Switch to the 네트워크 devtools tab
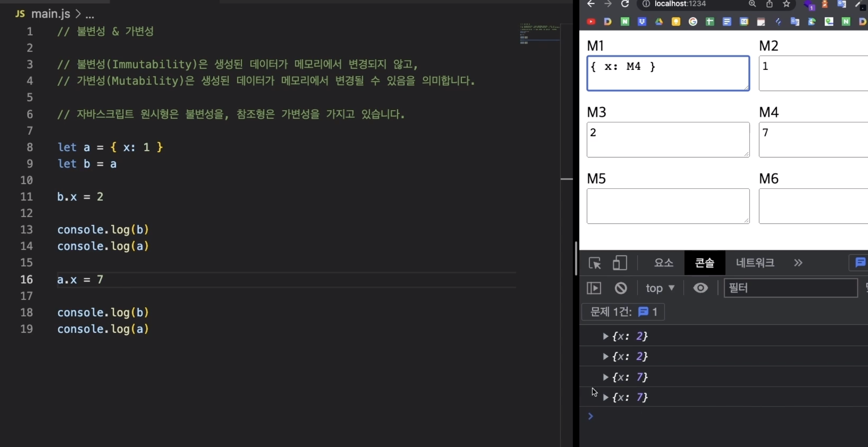This screenshot has height=447, width=868. click(755, 263)
